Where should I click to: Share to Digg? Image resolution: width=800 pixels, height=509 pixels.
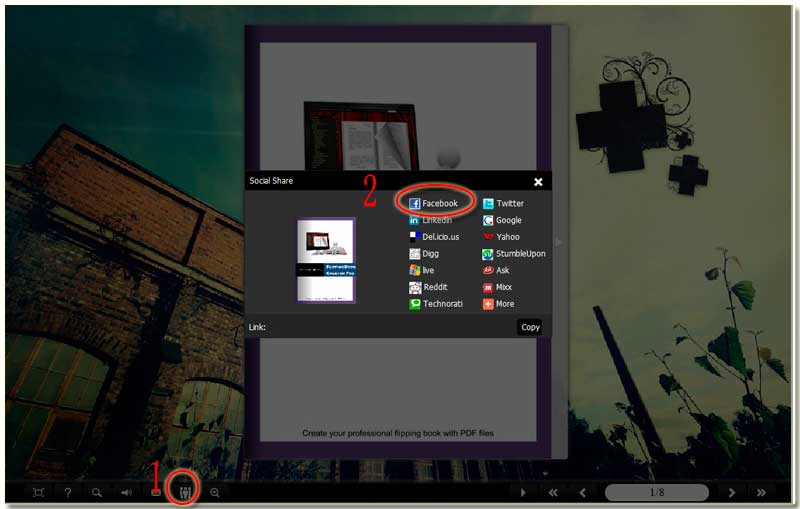pos(424,253)
